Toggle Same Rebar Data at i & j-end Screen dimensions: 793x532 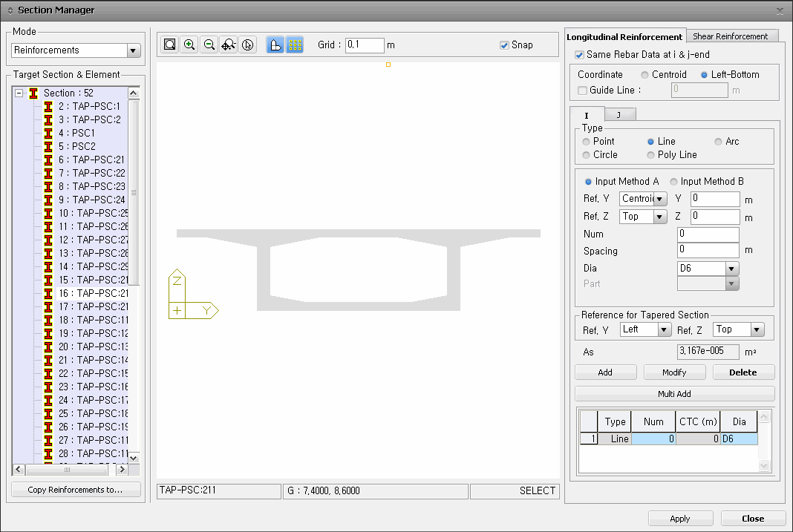click(x=580, y=55)
